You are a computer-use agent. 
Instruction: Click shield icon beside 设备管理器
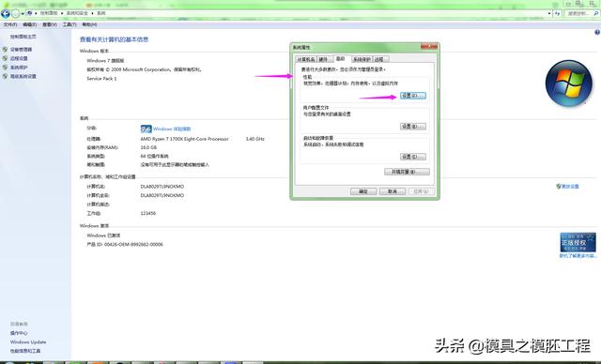pyautogui.click(x=5, y=50)
